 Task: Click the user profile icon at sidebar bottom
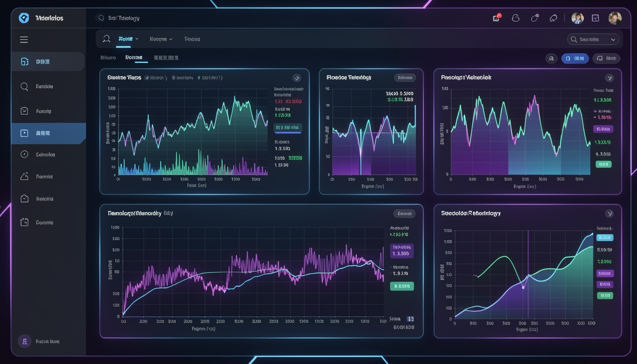[x=25, y=341]
